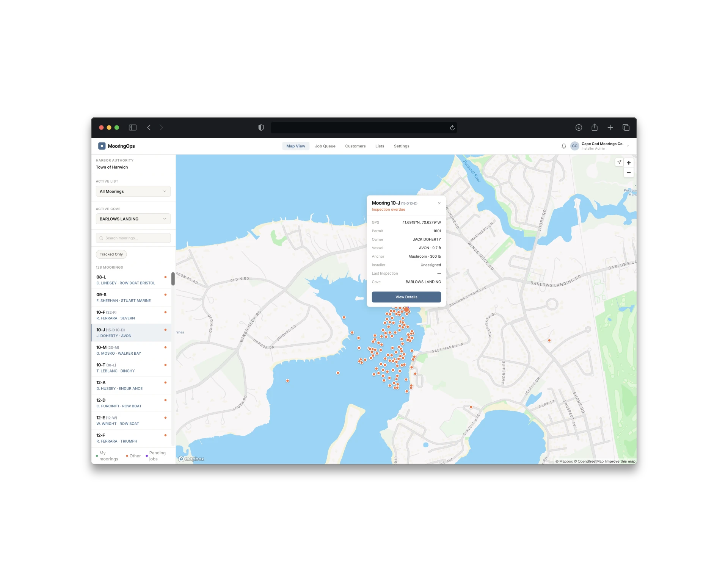728x582 pixels.
Task: Click the mooring list scrollbar thumb
Action: point(173,279)
